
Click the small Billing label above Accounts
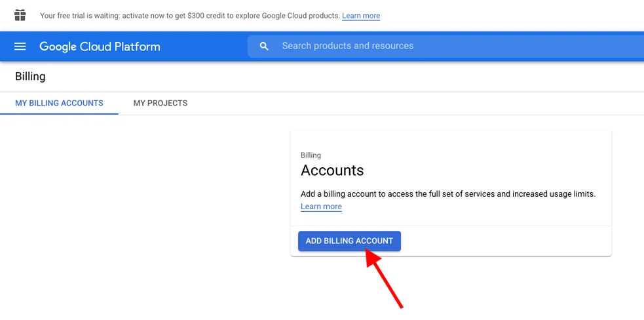311,155
